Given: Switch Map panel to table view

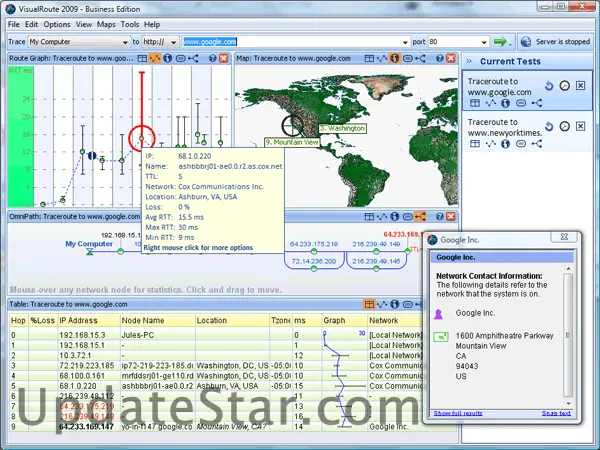Looking at the screenshot, I should (369, 58).
